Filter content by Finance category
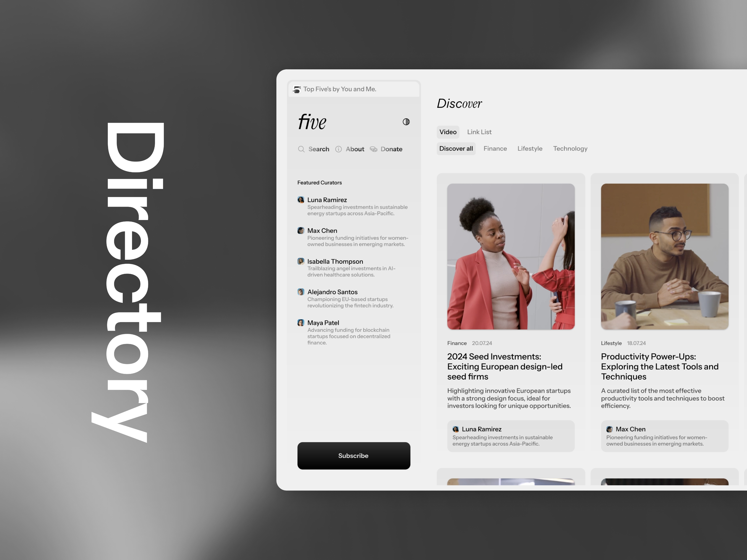The height and width of the screenshot is (560, 747). [495, 148]
